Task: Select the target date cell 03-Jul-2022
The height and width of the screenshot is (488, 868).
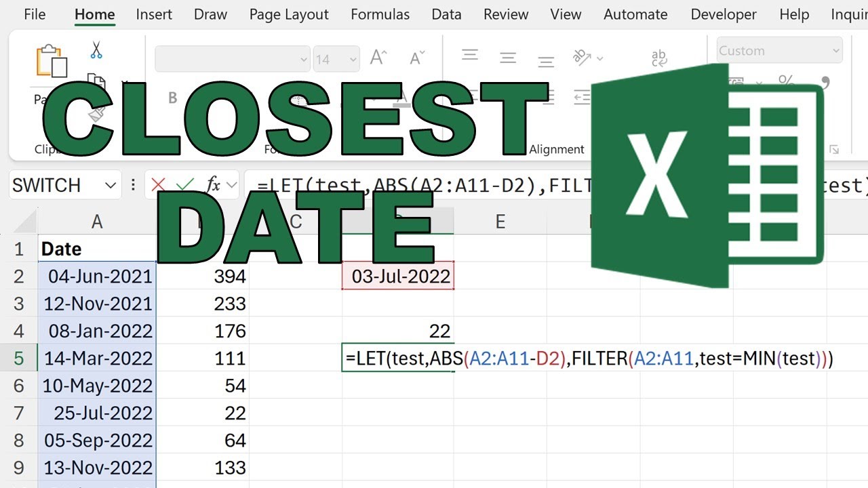Action: click(398, 277)
